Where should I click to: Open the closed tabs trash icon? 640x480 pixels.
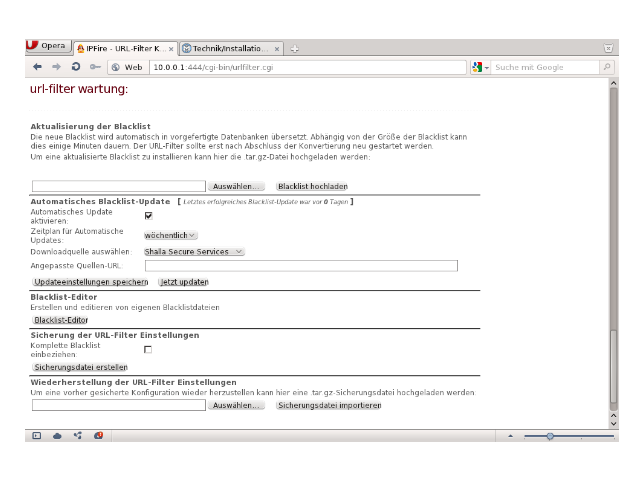[608, 48]
